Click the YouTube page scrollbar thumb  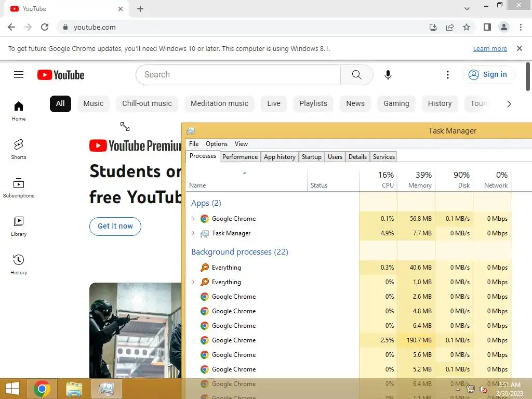528,77
